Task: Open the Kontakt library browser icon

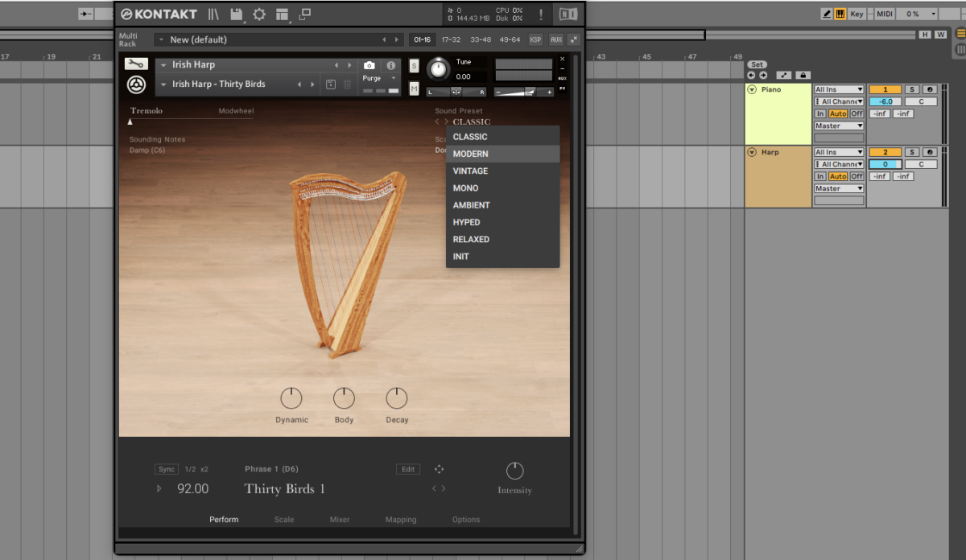Action: pos(213,14)
